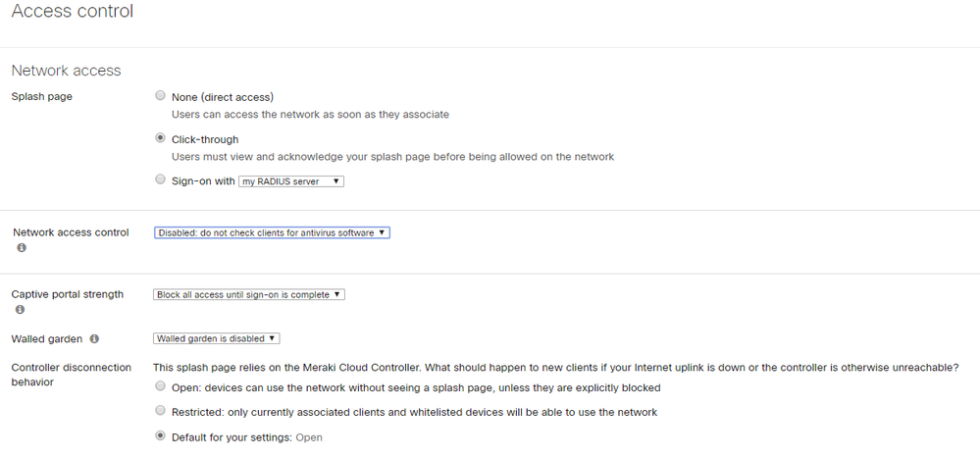
Task: Select Open controller disconnection behavior
Action: [160, 386]
